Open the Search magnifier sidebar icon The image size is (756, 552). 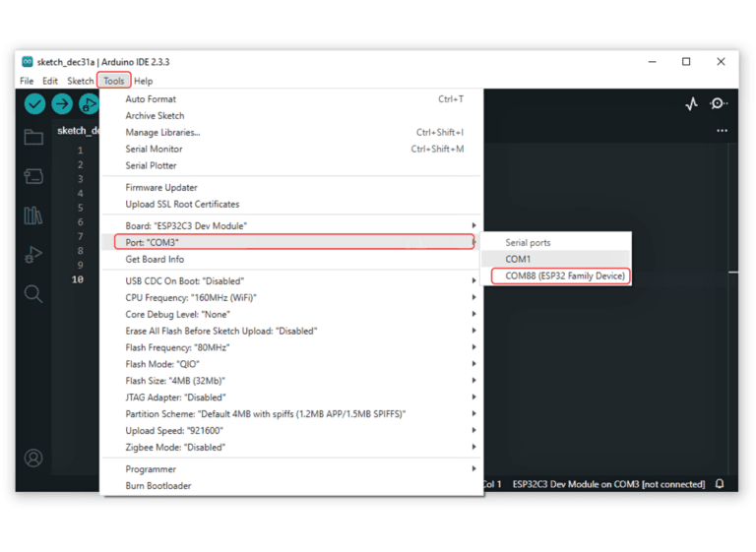point(33,294)
